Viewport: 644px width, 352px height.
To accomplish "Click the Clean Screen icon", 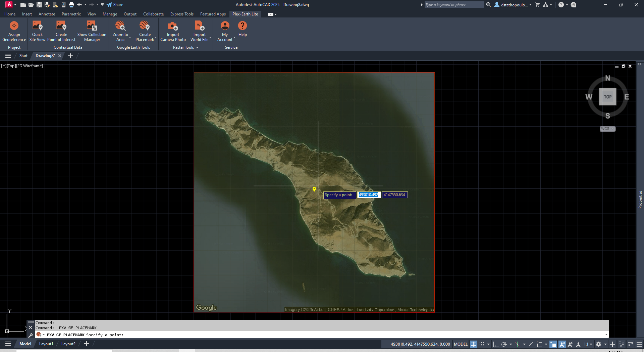I will tap(631, 344).
